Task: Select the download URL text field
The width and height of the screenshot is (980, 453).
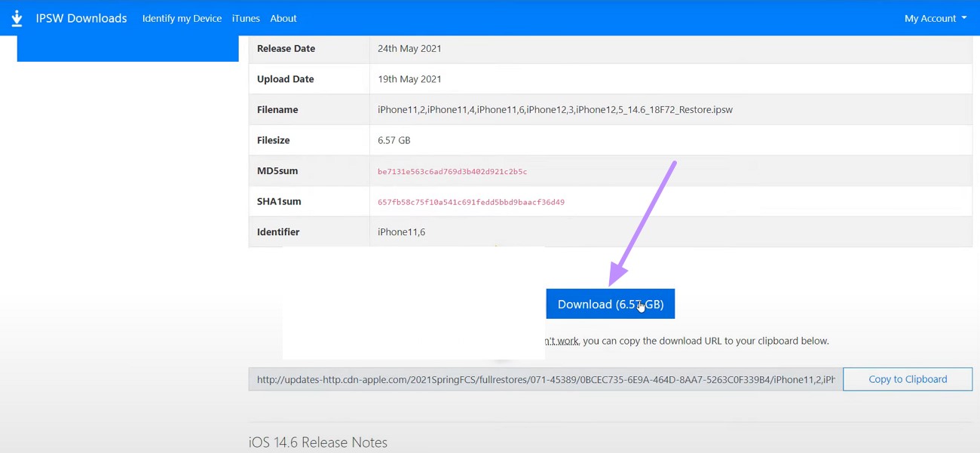Action: click(546, 379)
